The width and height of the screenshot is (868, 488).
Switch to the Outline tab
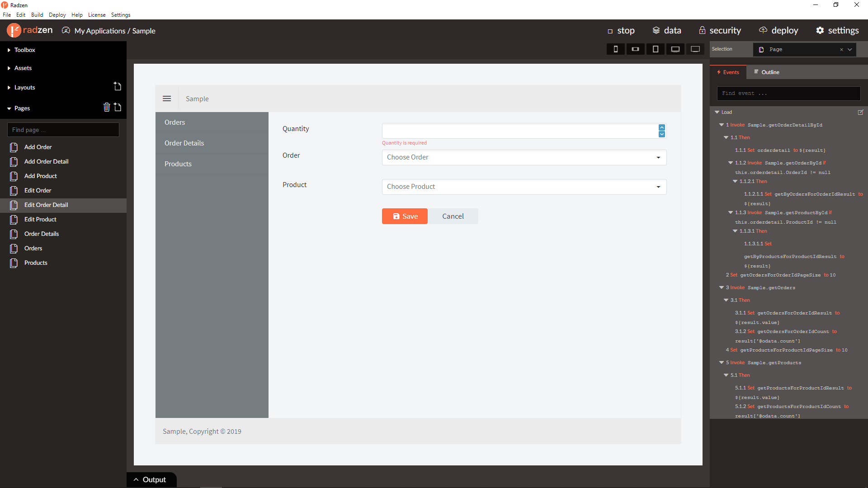point(767,72)
